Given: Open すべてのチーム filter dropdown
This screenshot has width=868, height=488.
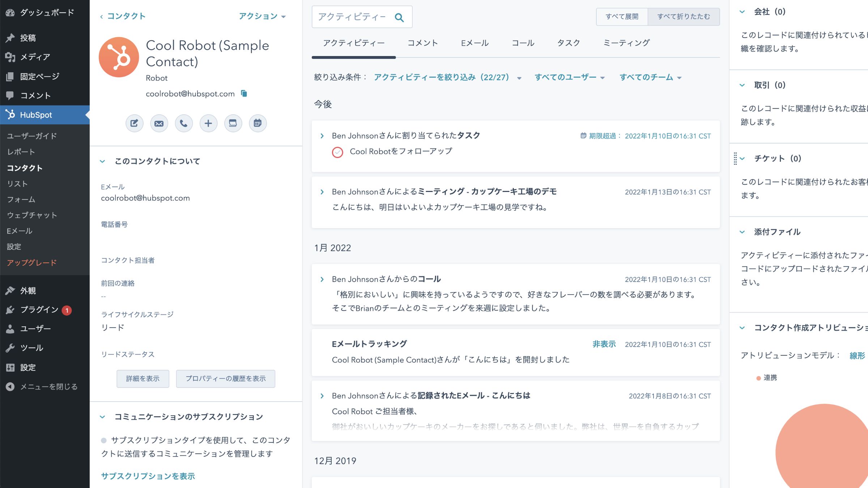Looking at the screenshot, I should 650,77.
